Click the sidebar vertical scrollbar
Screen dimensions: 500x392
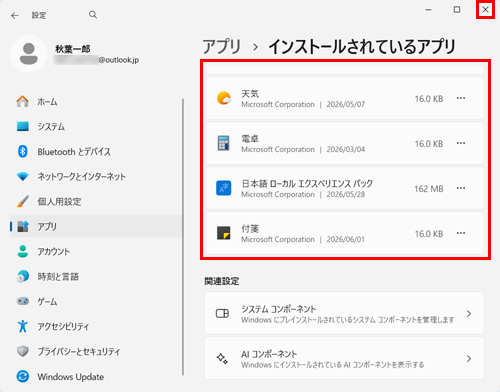pyautogui.click(x=183, y=237)
